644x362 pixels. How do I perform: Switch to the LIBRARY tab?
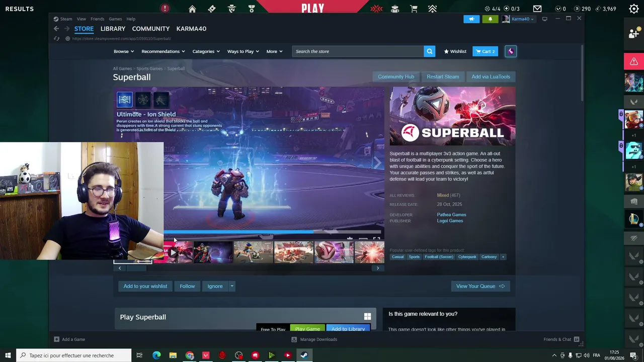[x=113, y=29]
